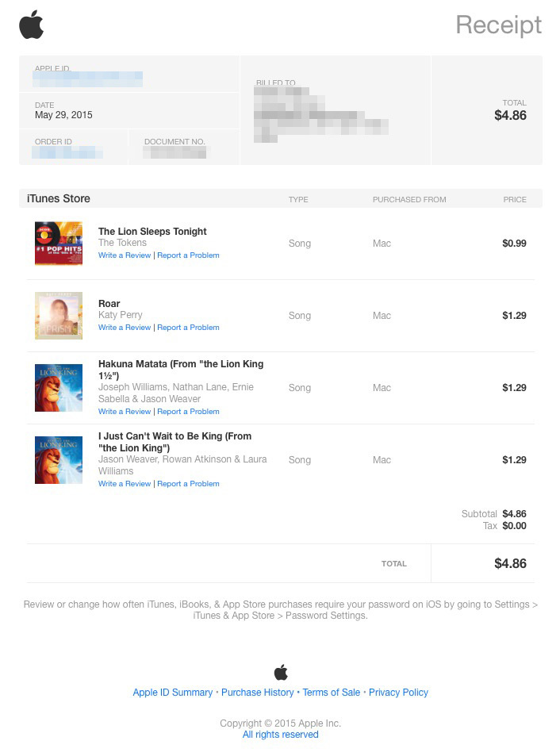Screen dimensions: 560x756
Task: View the Terms of Sale
Action: tap(331, 692)
